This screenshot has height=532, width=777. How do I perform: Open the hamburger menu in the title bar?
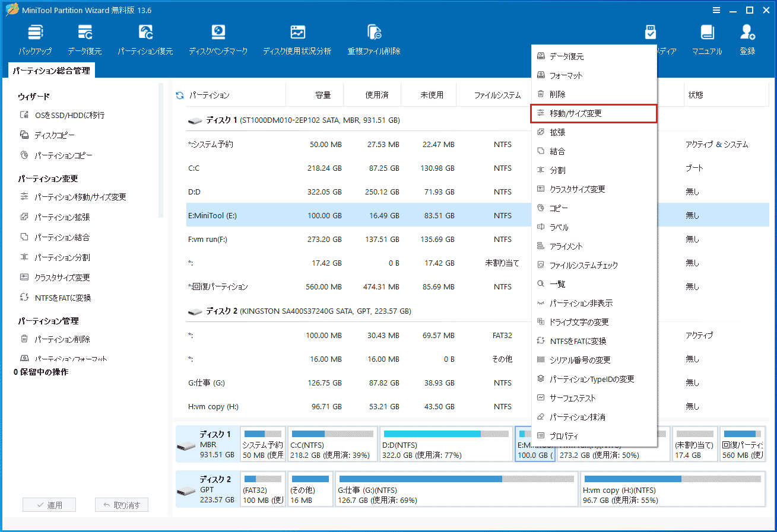point(717,9)
